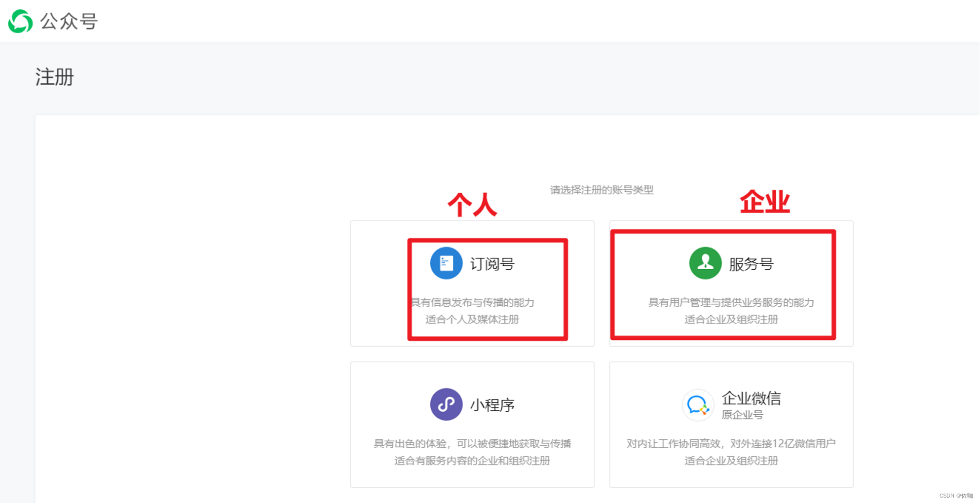Screen dimensions: 980x503
Task: Click the purple 小程序 icon
Action: (x=446, y=404)
